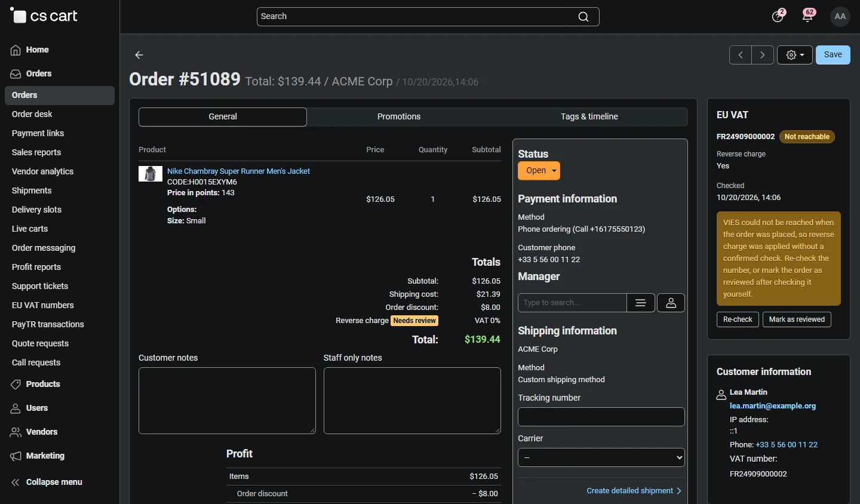Image resolution: width=860 pixels, height=504 pixels.
Task: Click the Home icon in sidebar
Action: click(x=16, y=50)
